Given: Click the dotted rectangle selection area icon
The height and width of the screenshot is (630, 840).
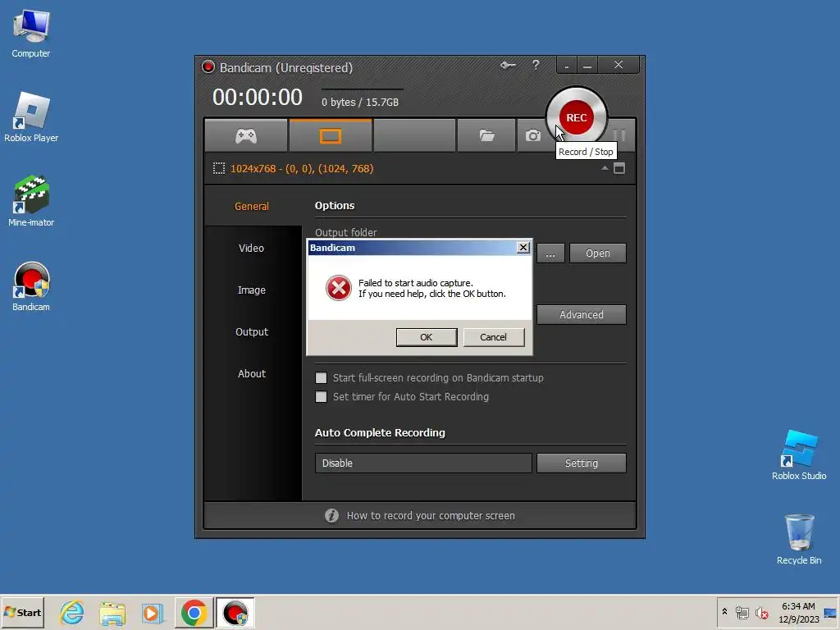Looking at the screenshot, I should click(218, 169).
